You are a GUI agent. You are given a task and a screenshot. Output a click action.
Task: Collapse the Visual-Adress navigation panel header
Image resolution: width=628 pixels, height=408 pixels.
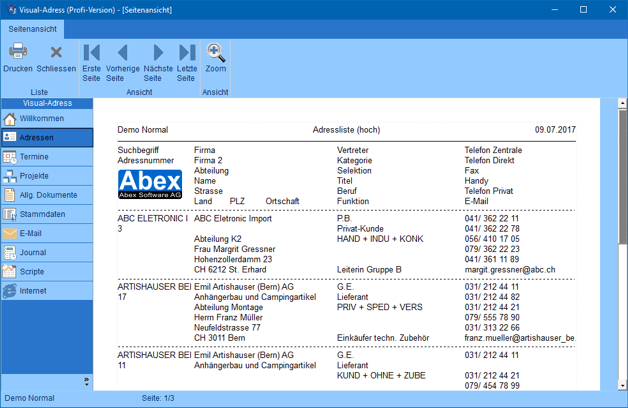(46, 103)
